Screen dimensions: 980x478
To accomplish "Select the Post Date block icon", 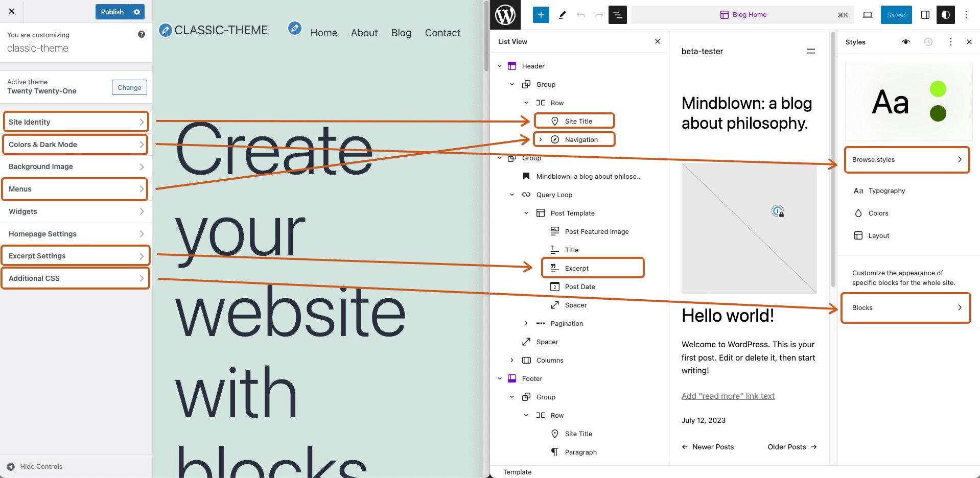I will coord(554,286).
